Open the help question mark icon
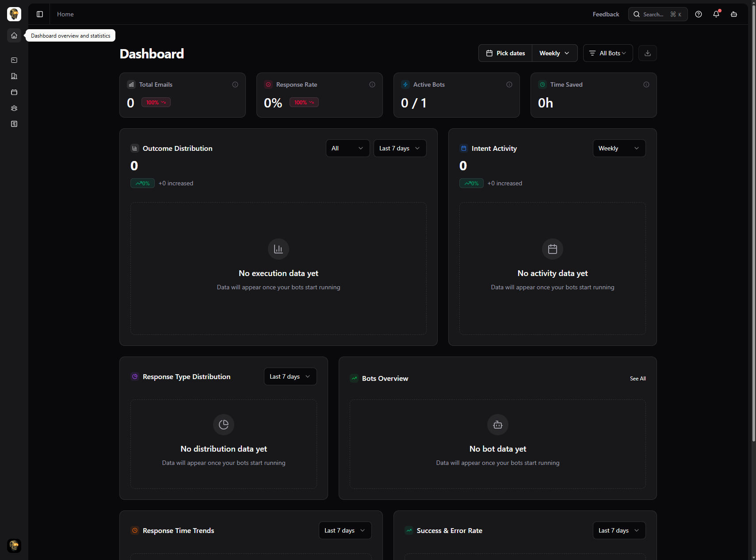756x560 pixels. [x=699, y=14]
